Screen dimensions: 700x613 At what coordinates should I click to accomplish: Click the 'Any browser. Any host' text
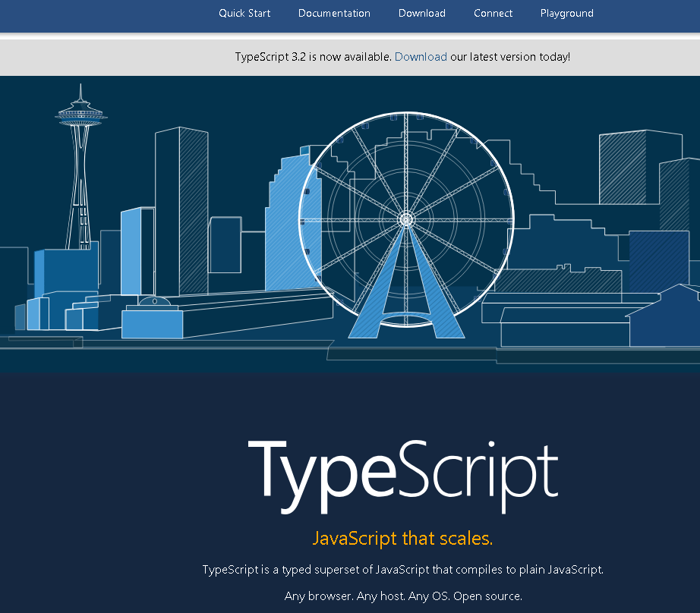point(402,596)
